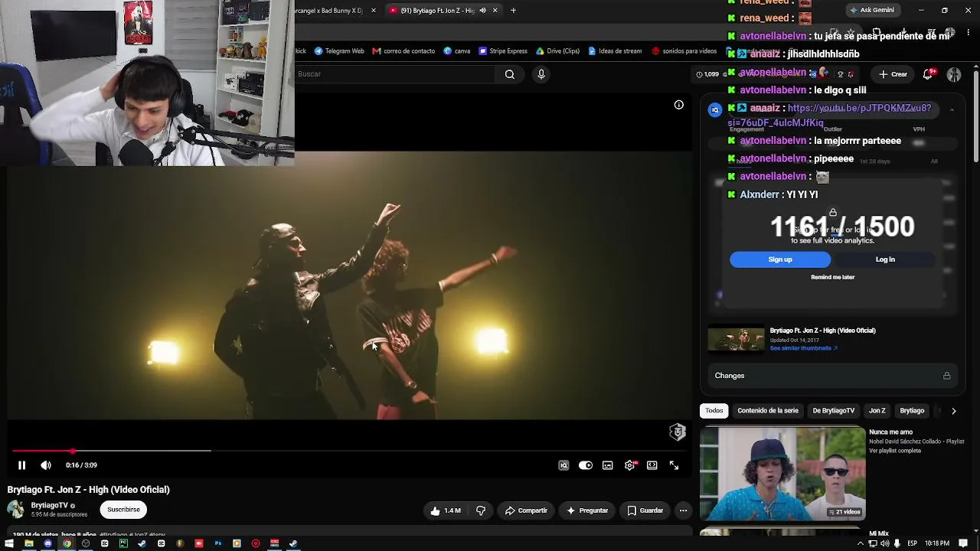This screenshot has height=551, width=980.
Task: Share the video via Compartir
Action: [526, 510]
